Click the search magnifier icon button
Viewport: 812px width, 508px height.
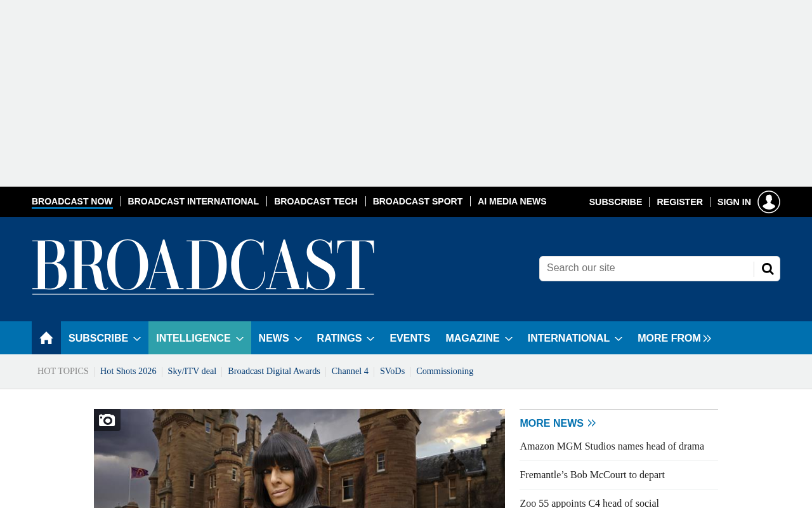(768, 269)
